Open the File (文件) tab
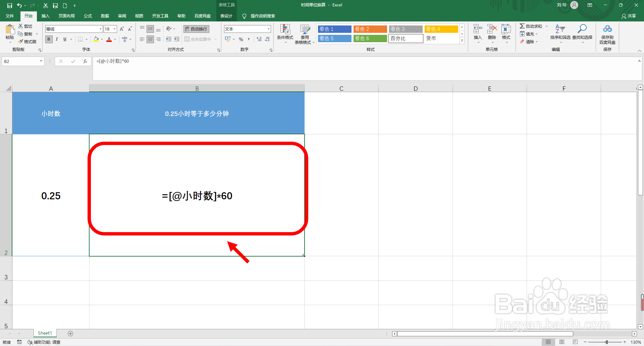This screenshot has width=644, height=346. 10,16
